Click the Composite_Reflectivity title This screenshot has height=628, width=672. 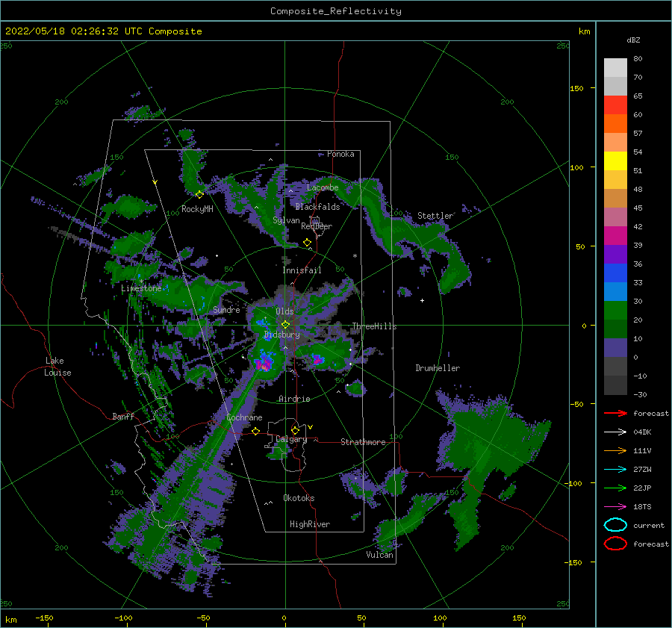point(336,11)
